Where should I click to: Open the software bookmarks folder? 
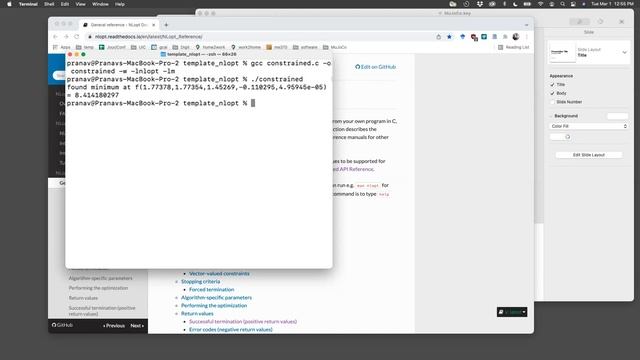point(305,47)
